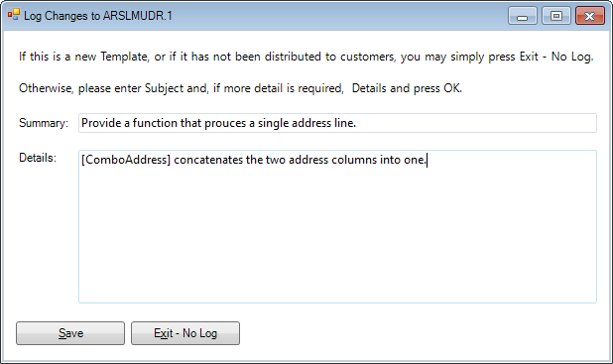613x364 pixels.
Task: Focus the Summary text field
Action: pyautogui.click(x=337, y=123)
